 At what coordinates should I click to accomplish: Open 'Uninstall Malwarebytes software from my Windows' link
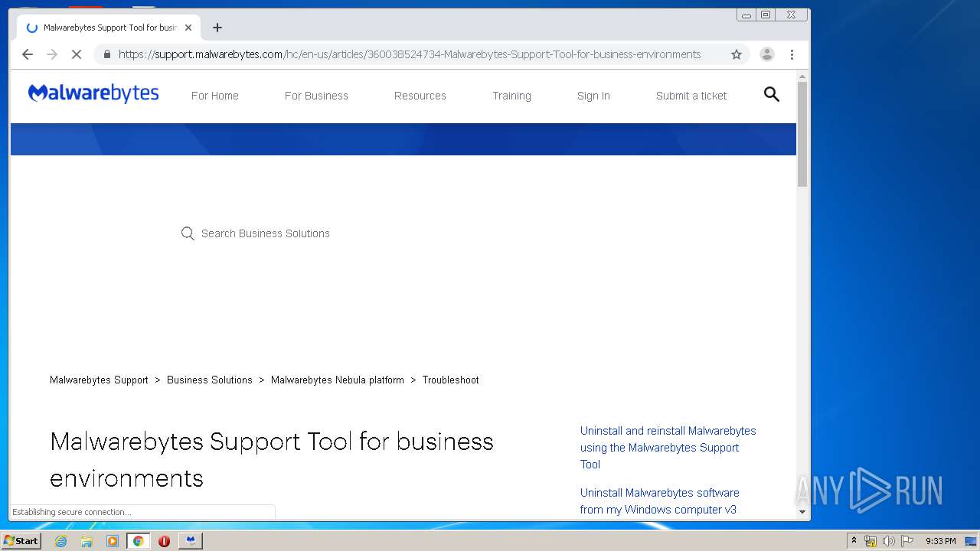click(659, 501)
